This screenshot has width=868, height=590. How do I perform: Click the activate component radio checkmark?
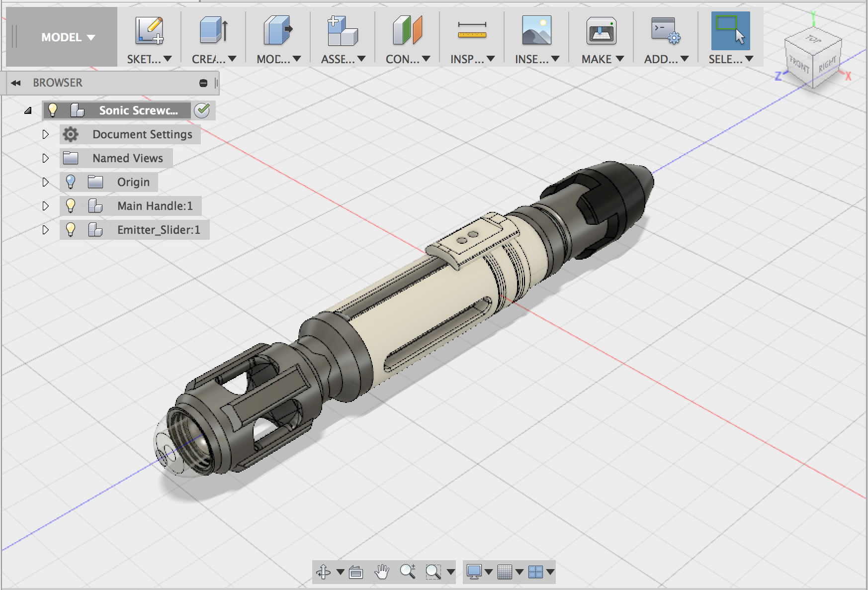pyautogui.click(x=202, y=110)
